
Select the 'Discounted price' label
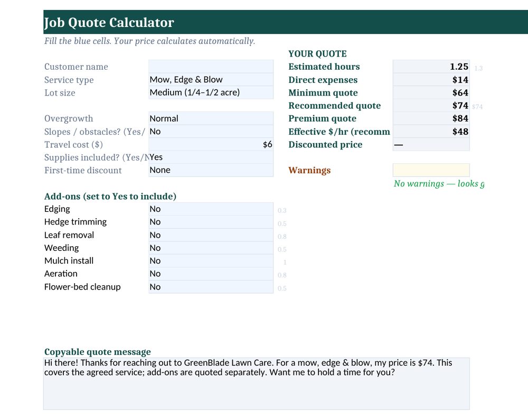325,145
